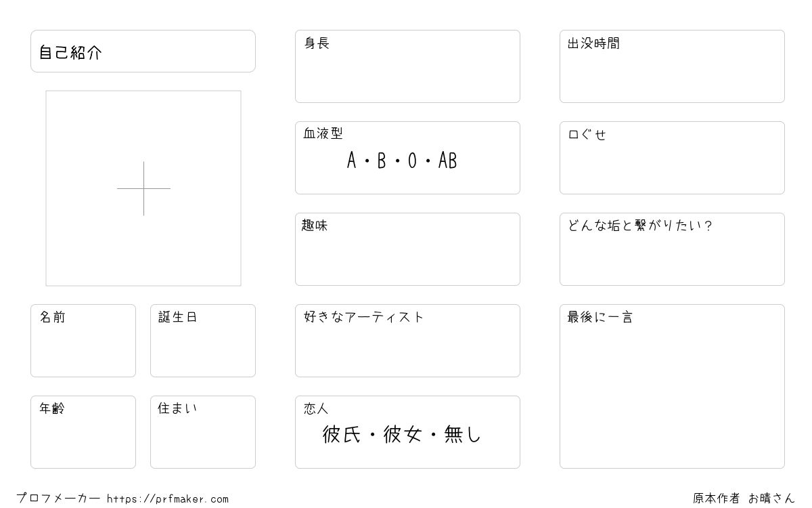Choose 彼女 in the 恋人 box

coord(403,434)
